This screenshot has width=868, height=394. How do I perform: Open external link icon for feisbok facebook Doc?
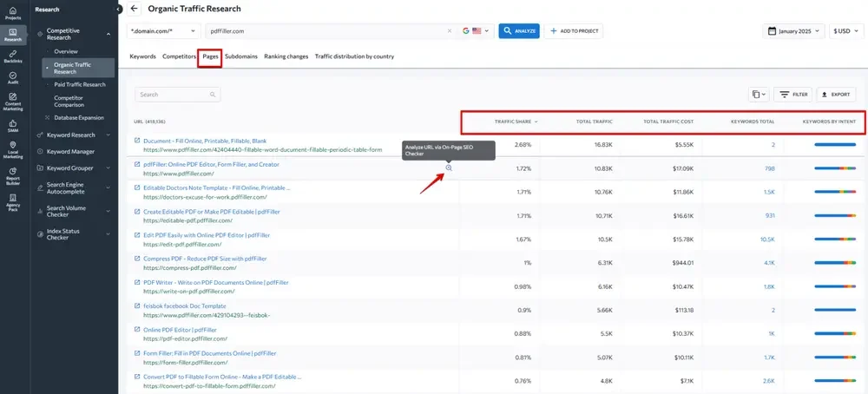(137, 306)
